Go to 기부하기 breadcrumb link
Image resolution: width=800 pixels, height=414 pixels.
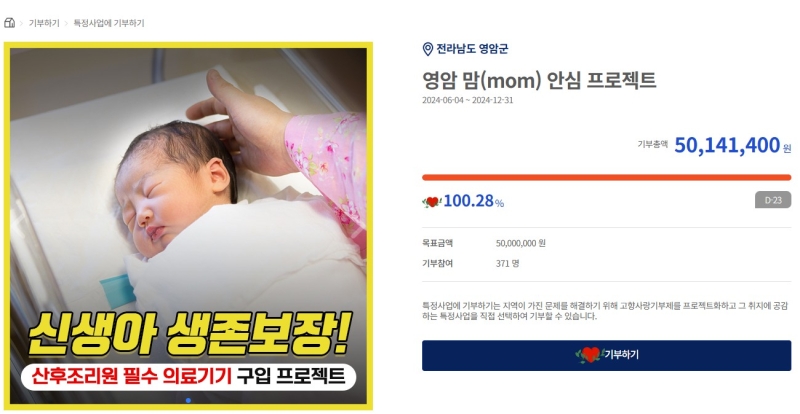pyautogui.click(x=44, y=23)
